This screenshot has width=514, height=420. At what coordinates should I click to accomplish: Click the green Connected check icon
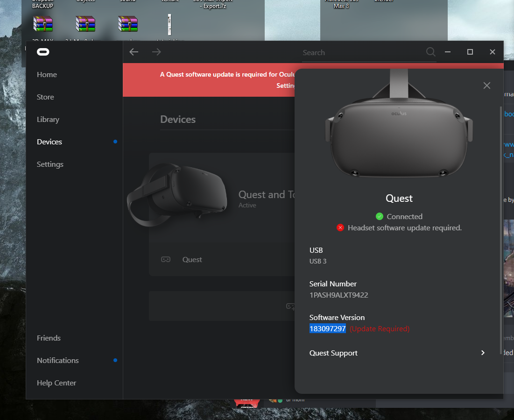[379, 216]
